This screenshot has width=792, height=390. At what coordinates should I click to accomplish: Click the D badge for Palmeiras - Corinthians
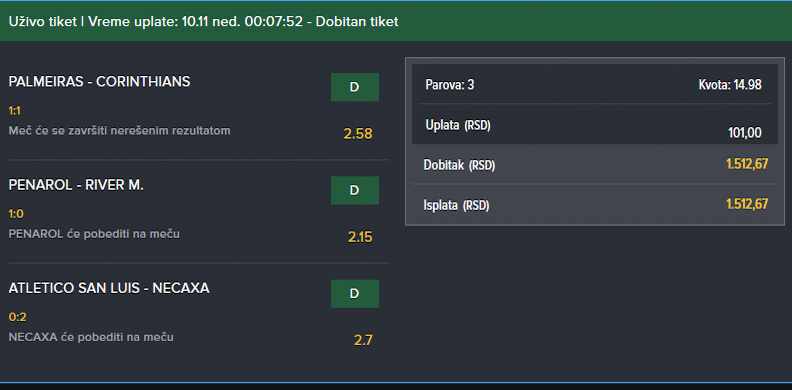point(355,87)
